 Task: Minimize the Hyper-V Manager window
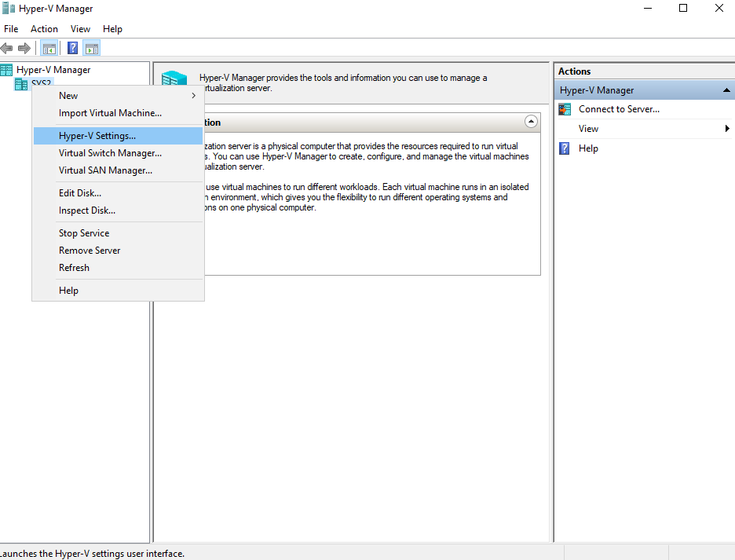pos(648,9)
